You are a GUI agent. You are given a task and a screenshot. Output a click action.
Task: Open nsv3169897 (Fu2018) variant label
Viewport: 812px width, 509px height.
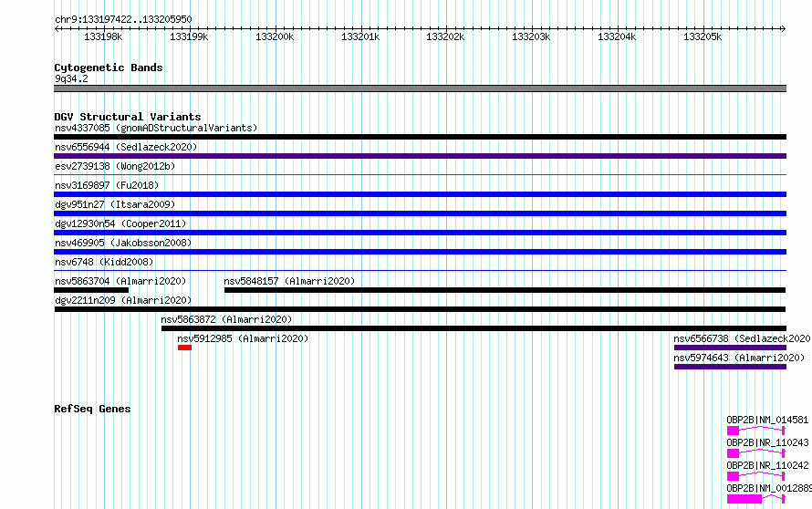(x=107, y=185)
